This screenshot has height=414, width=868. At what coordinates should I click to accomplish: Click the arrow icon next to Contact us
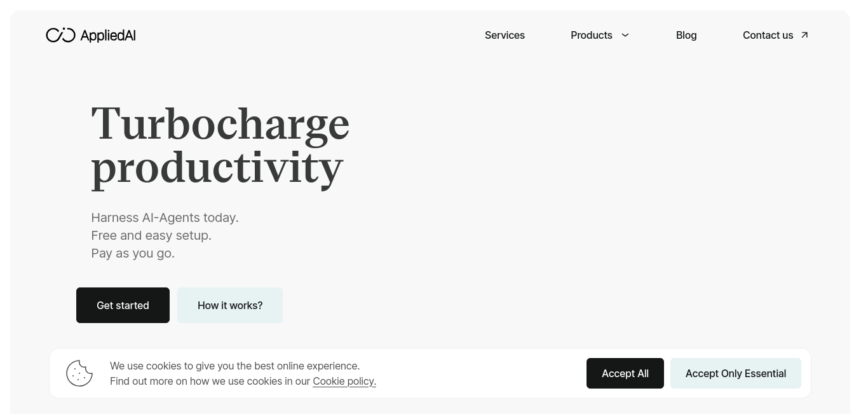(804, 35)
